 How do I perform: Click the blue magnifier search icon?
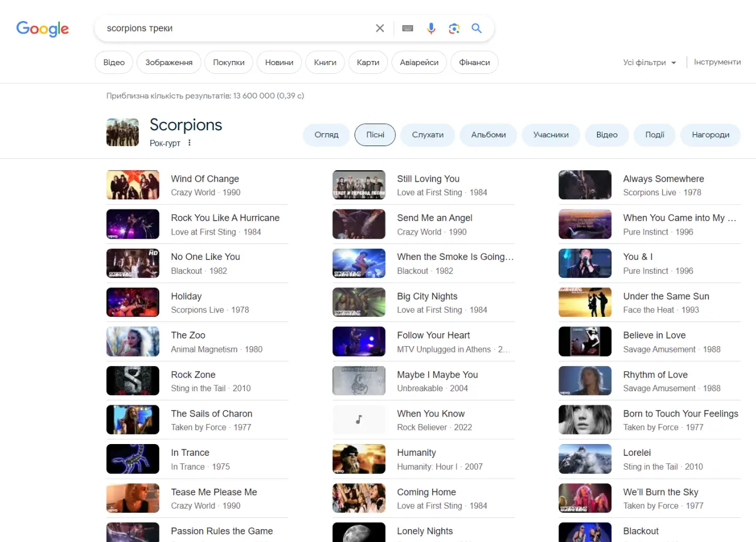click(476, 28)
